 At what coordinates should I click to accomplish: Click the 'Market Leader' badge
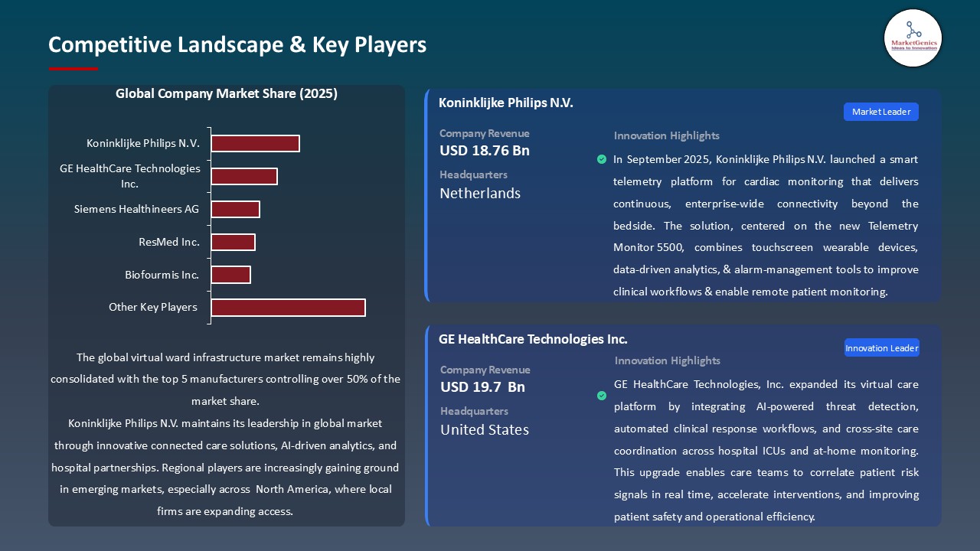(x=880, y=111)
